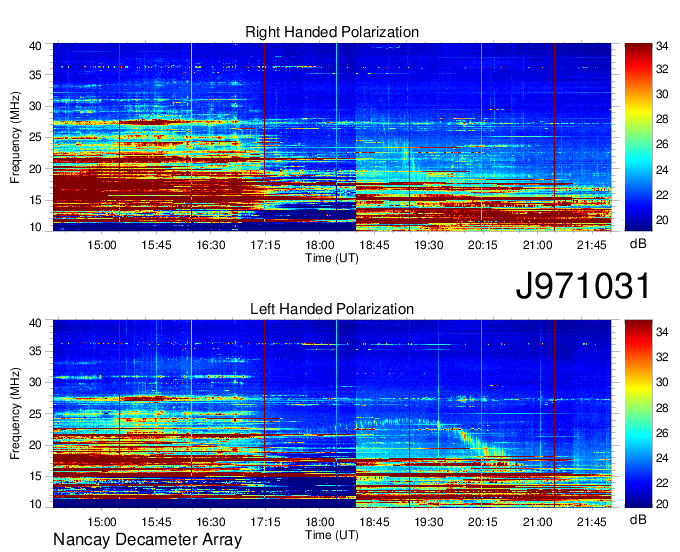680x552 pixels.
Task: Click the "21:00" tick on Left Handed time axis
Action: [537, 522]
